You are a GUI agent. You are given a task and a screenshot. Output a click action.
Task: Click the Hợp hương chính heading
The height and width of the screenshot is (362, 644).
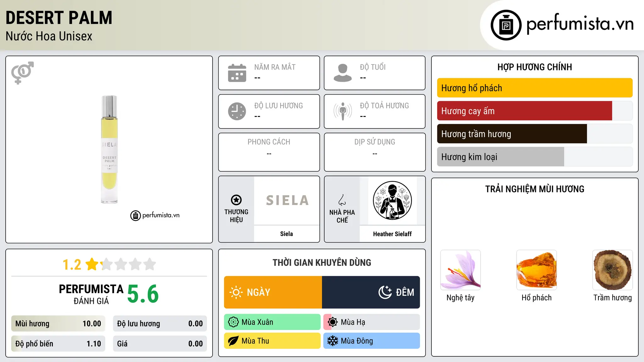click(535, 67)
